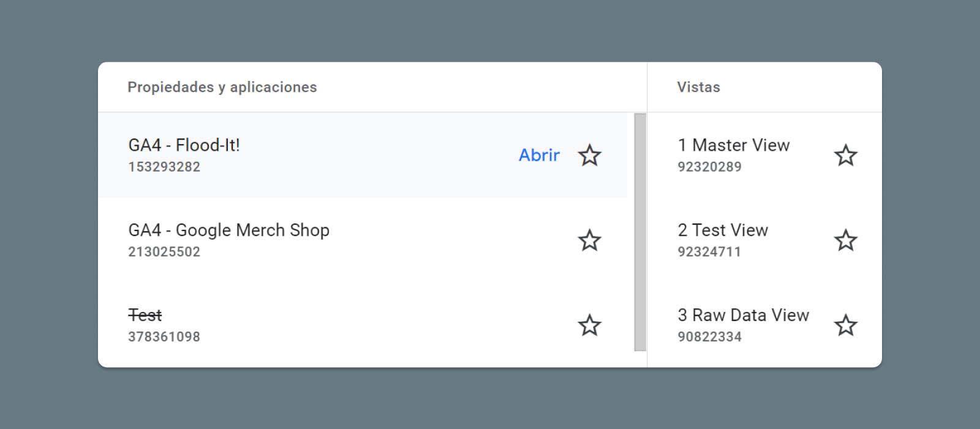980x429 pixels.
Task: Select the GA4 - Flood-It! property name
Action: tap(184, 145)
